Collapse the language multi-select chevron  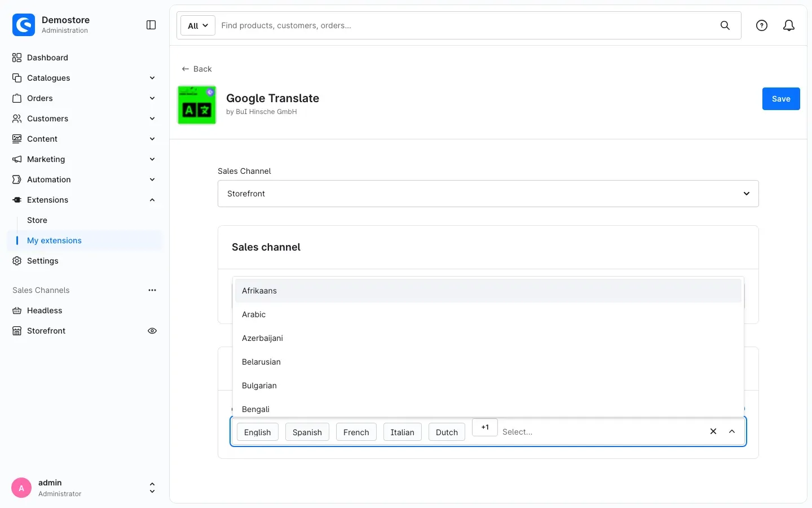[732, 431]
